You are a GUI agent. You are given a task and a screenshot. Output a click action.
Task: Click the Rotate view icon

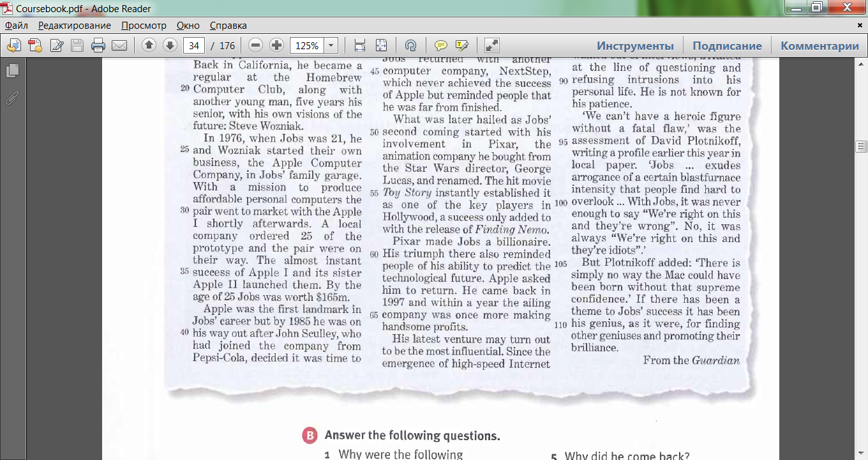410,45
